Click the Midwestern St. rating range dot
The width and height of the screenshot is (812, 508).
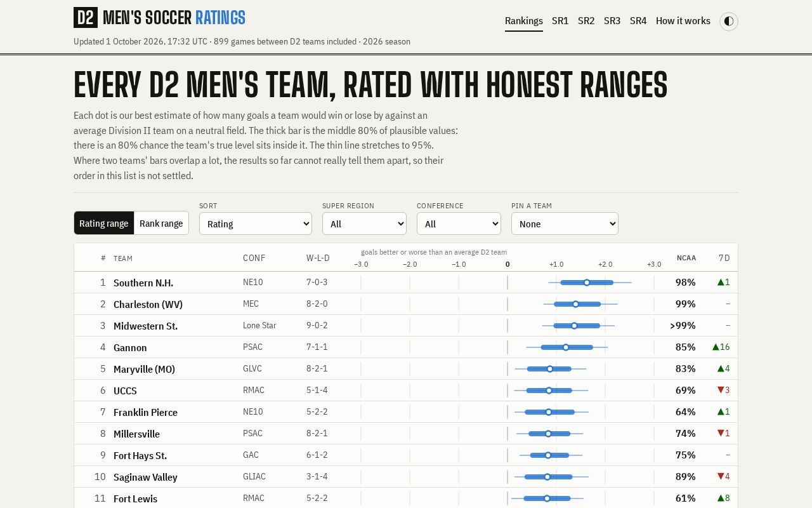[x=574, y=326]
